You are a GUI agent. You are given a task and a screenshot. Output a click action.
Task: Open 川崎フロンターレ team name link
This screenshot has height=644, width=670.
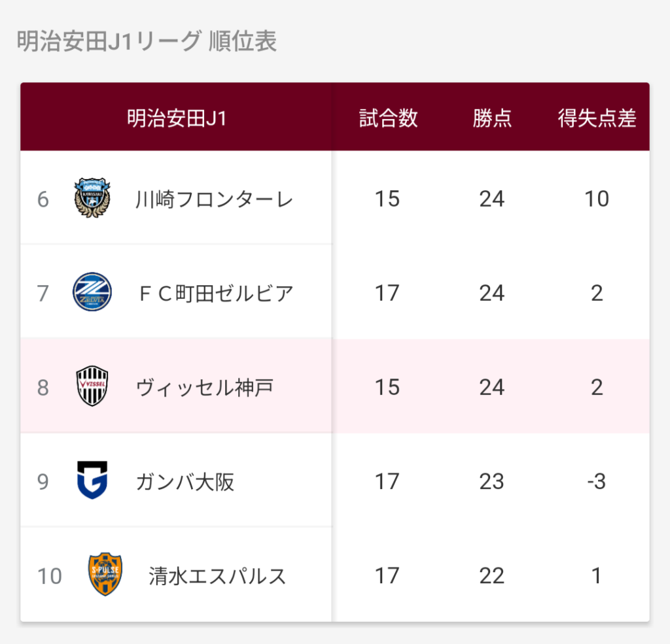click(x=214, y=199)
